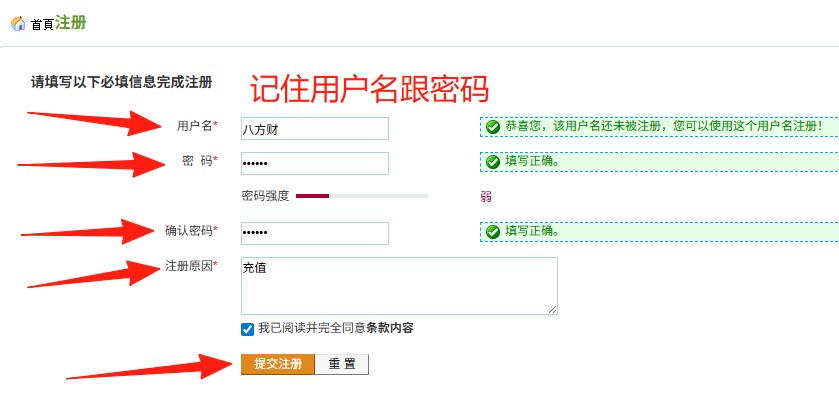Open the 首頁 breadcrumb link
The height and width of the screenshot is (414, 839).
click(x=42, y=25)
